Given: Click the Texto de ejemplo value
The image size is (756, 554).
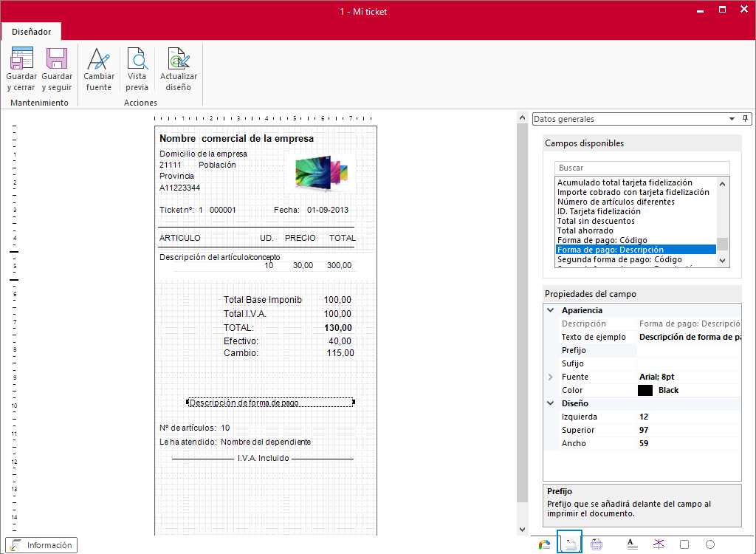Looking at the screenshot, I should coord(690,337).
